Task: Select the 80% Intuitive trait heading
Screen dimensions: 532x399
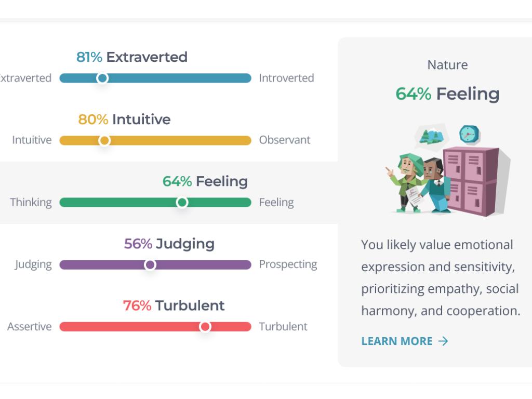Action: coord(124,119)
